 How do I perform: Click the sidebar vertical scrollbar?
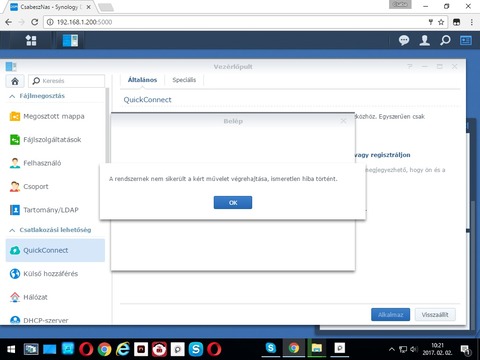[x=107, y=125]
